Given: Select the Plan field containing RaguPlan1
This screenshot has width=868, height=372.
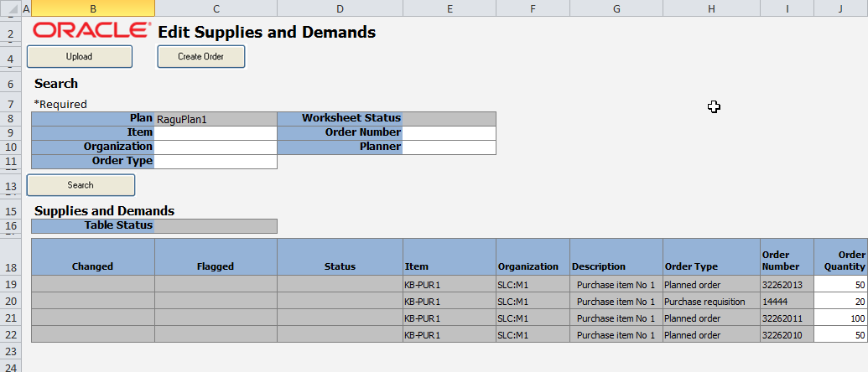Looking at the screenshot, I should click(x=216, y=119).
